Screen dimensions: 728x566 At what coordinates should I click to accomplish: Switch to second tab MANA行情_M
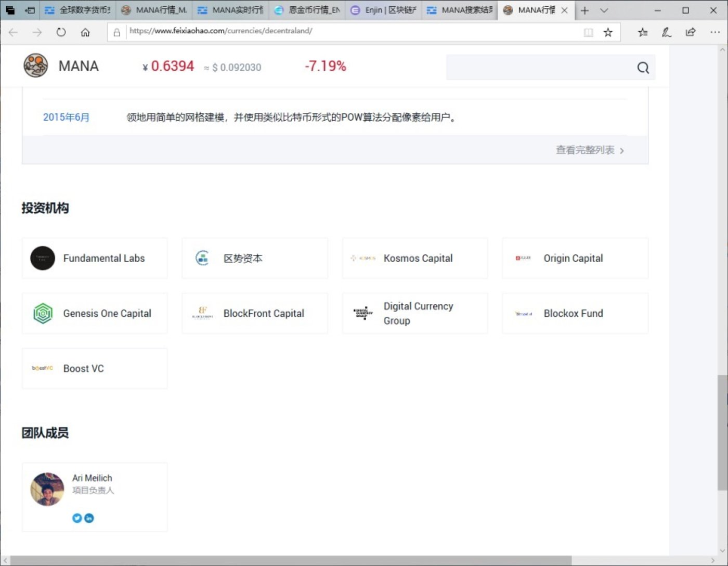click(x=154, y=10)
